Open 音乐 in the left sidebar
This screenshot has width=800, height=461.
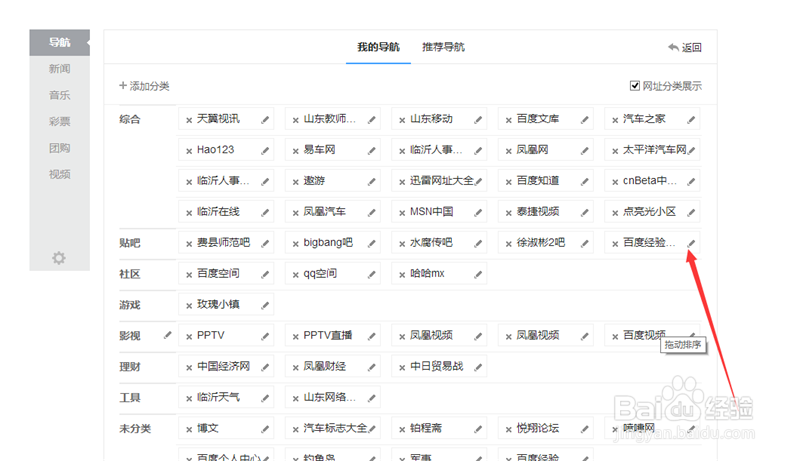(x=60, y=95)
